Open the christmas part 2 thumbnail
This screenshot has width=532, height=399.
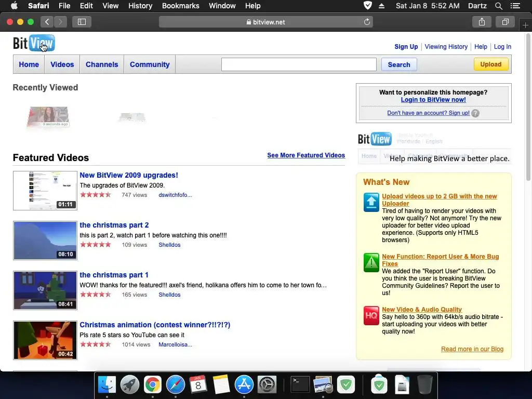click(45, 241)
